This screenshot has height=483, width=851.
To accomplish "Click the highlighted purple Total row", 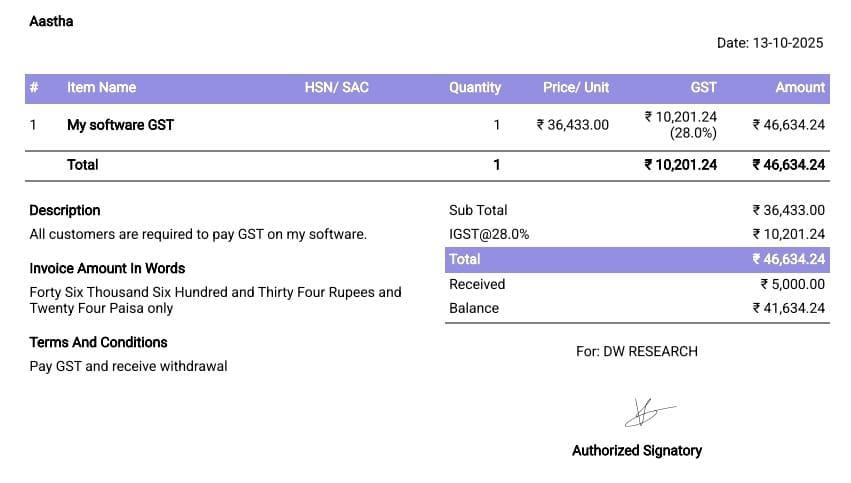I will point(637,259).
